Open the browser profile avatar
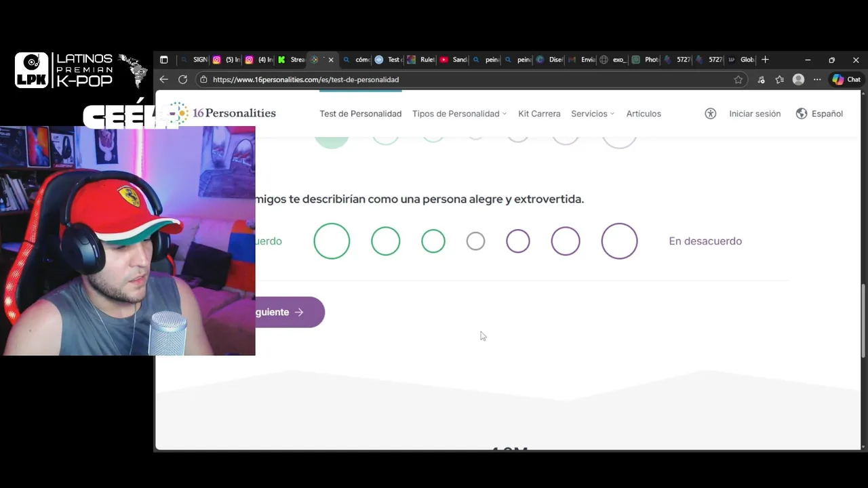 [799, 79]
